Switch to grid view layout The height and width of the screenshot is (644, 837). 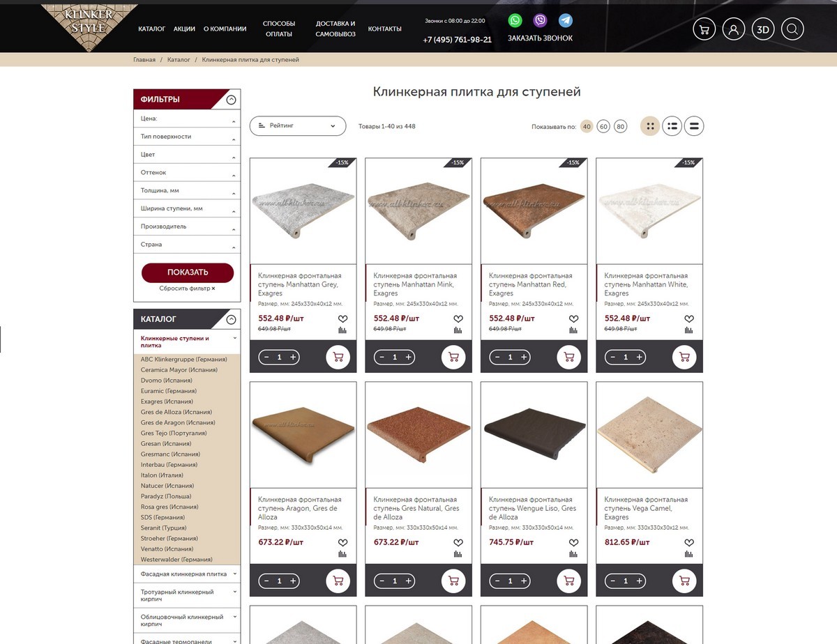pyautogui.click(x=650, y=126)
